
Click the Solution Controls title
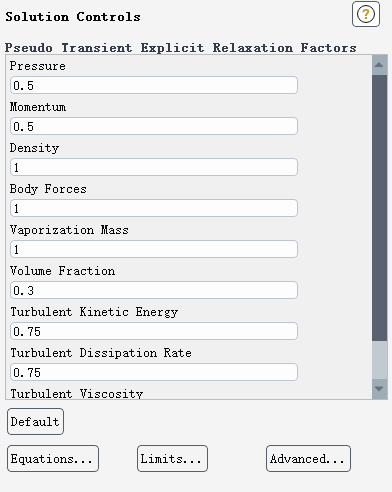[x=73, y=17]
